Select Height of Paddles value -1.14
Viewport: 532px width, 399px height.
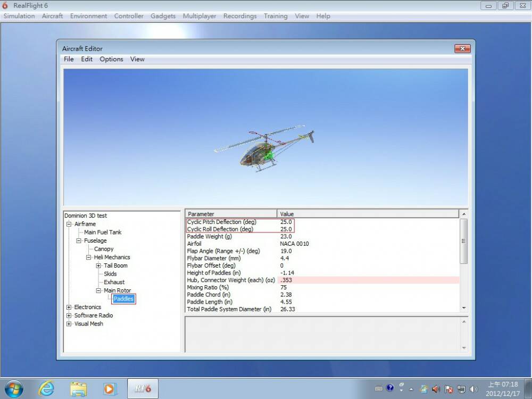[x=287, y=273]
